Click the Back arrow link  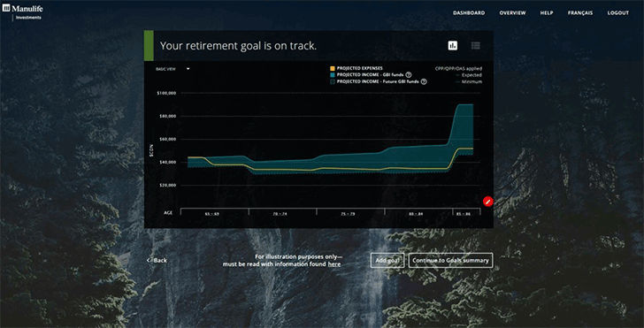(157, 260)
